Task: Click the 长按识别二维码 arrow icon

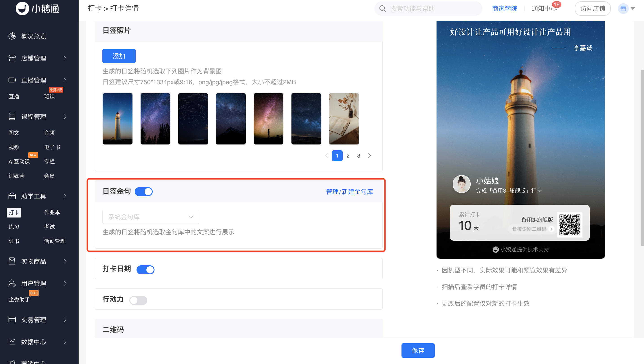Action: click(x=551, y=229)
